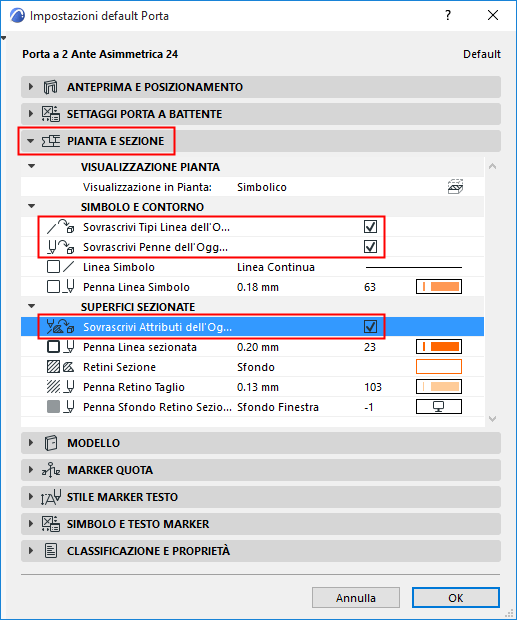Click the Penna Sfondo Retino monitor swatch
This screenshot has width=517, height=620.
439,406
